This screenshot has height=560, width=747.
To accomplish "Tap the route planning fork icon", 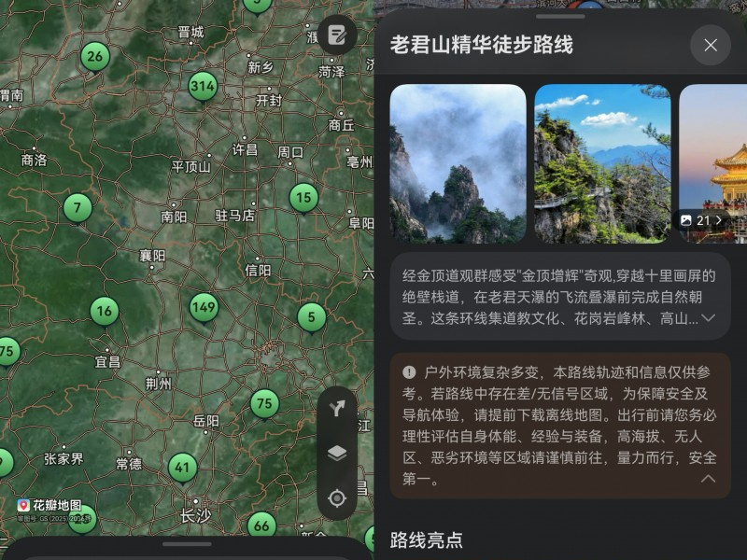I will pos(337,409).
